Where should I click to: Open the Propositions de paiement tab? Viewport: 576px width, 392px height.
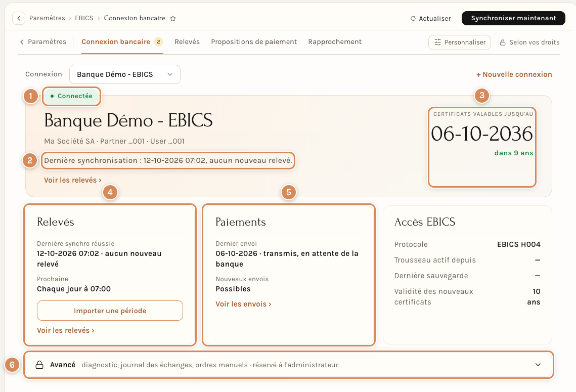(x=254, y=42)
